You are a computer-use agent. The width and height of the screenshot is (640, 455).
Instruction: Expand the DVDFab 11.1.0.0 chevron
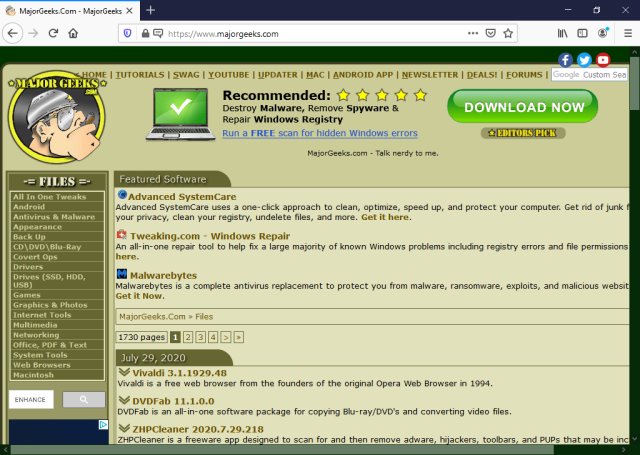(124, 400)
